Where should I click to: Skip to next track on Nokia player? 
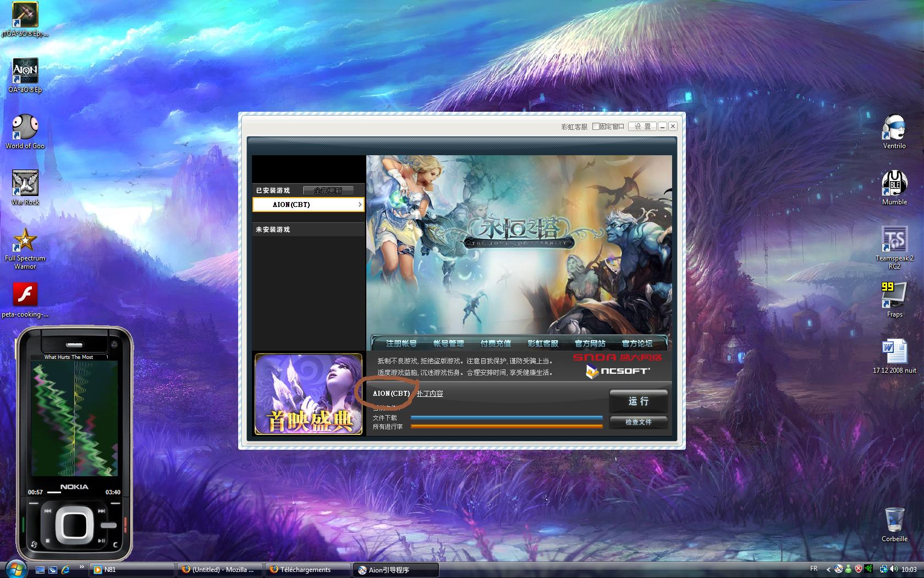(101, 511)
